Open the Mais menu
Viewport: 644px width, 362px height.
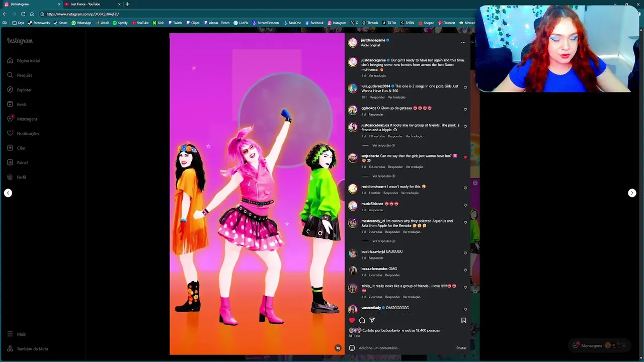[16, 334]
